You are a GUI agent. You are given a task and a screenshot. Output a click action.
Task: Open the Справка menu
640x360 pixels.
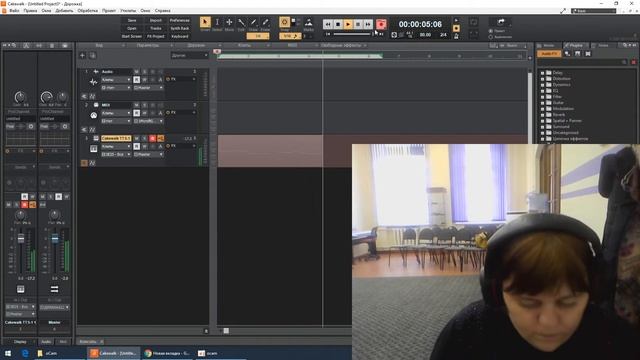click(x=162, y=11)
